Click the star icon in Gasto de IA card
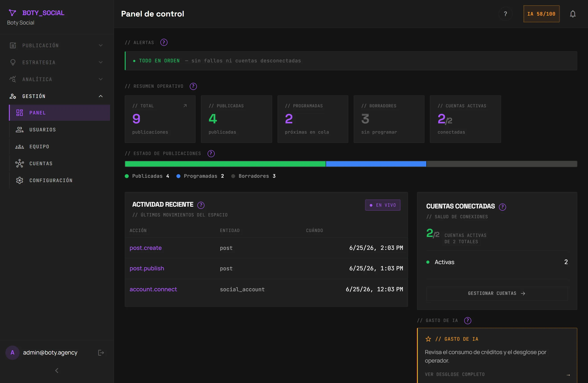588x383 pixels. point(428,339)
